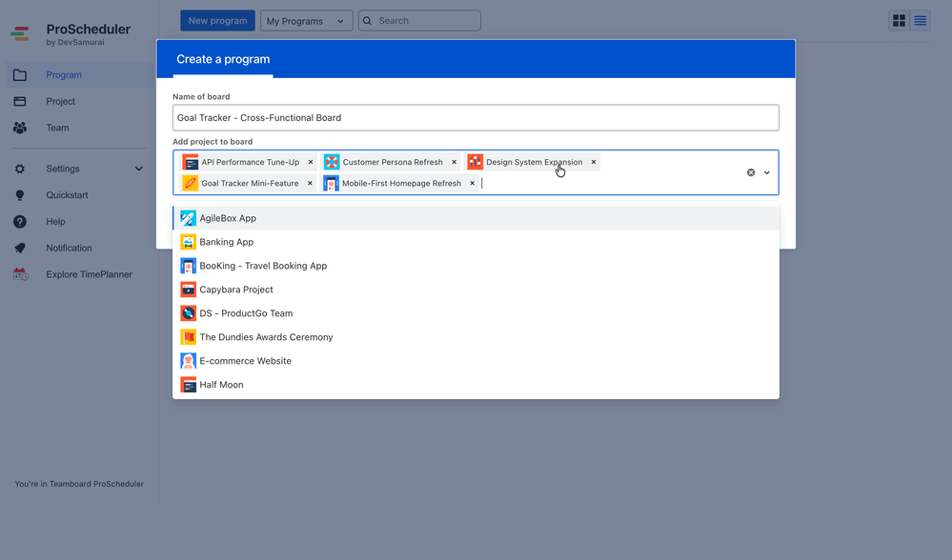Image resolution: width=952 pixels, height=560 pixels.
Task: Click the New program button
Action: 217,21
